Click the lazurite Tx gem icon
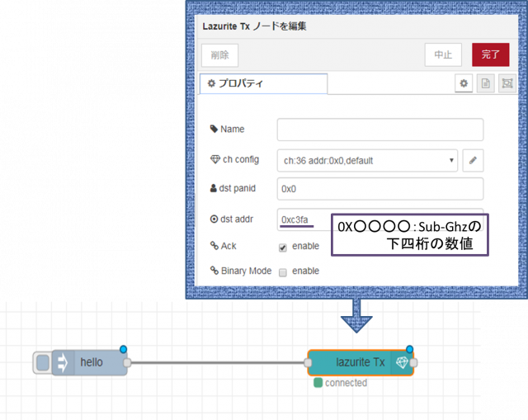Viewport: 528px width, 420px height. click(x=402, y=362)
